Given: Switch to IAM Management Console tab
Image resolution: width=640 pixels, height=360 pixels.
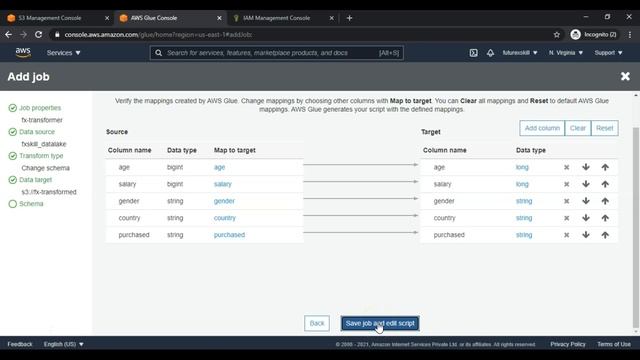Looking at the screenshot, I should pos(276,18).
